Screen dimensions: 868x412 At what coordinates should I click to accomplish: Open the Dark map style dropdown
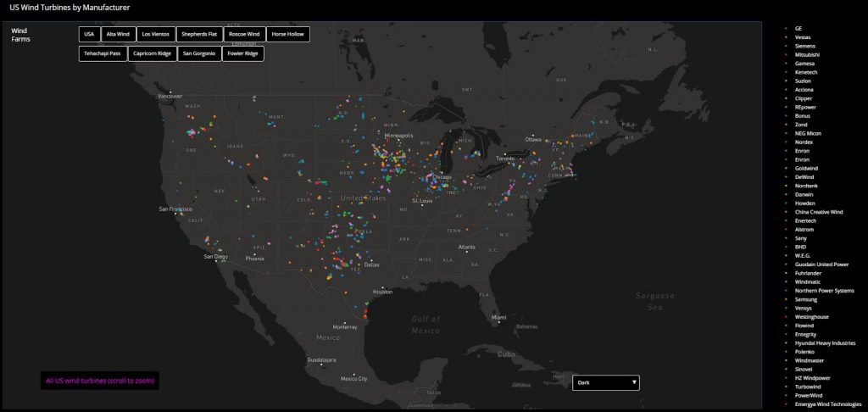(606, 382)
